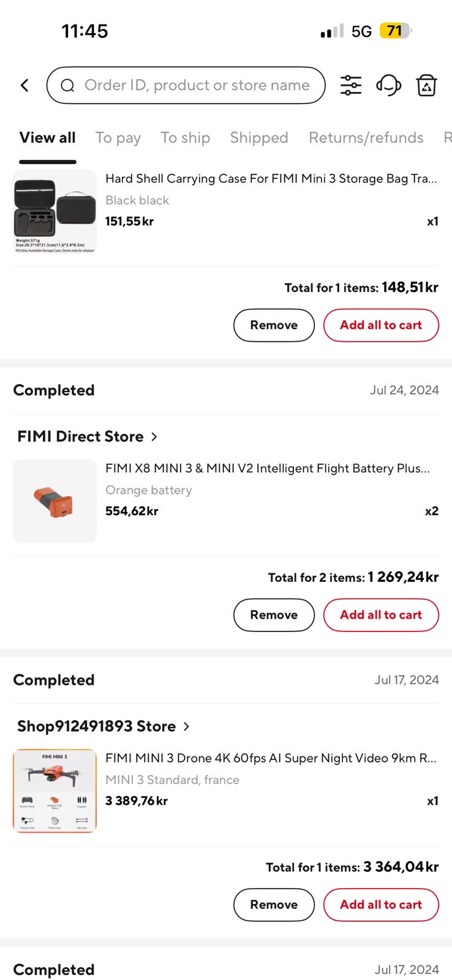
Task: Open customer support headset icon
Action: (388, 86)
